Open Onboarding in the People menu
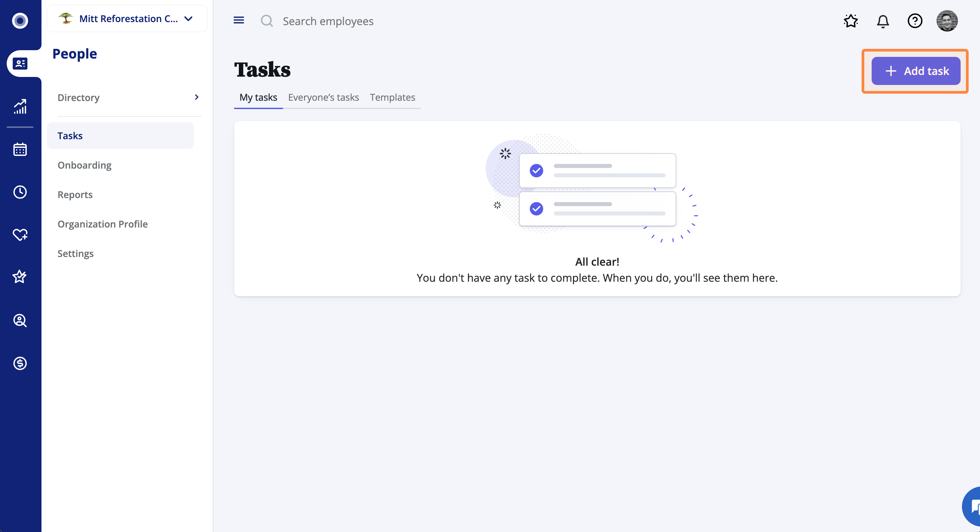 point(85,165)
